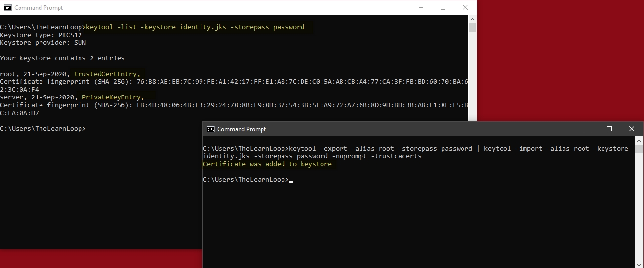Click scroll-down arrow in front Command Prompt scrollbar
The height and width of the screenshot is (268, 644).
click(639, 264)
